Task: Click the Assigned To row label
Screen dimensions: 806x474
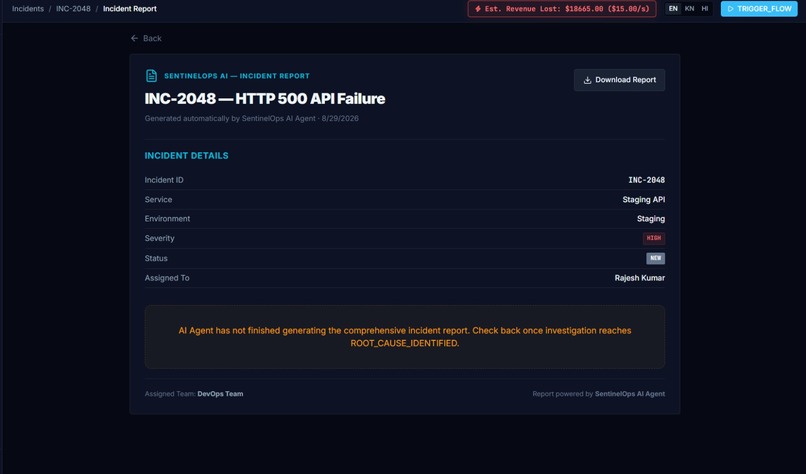Action: (167, 278)
